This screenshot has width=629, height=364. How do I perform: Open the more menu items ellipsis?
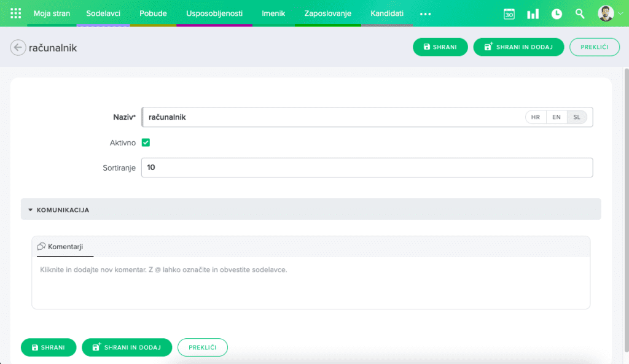coord(426,14)
